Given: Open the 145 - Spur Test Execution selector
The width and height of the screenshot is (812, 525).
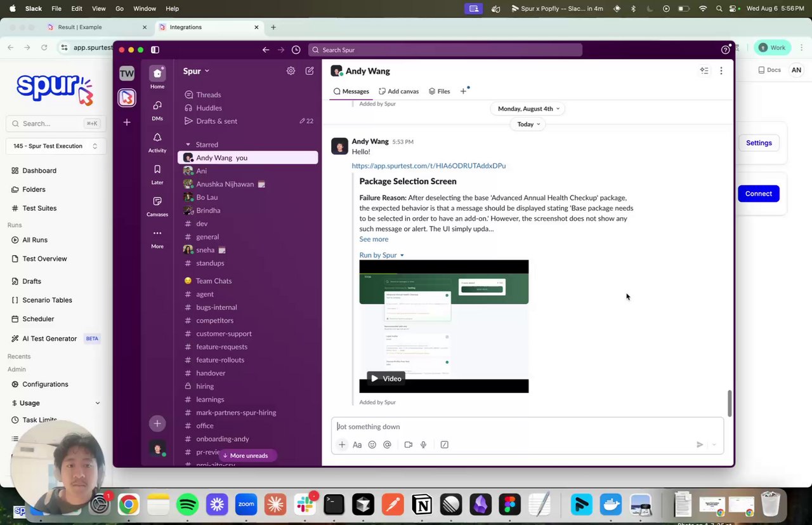Looking at the screenshot, I should pyautogui.click(x=56, y=146).
